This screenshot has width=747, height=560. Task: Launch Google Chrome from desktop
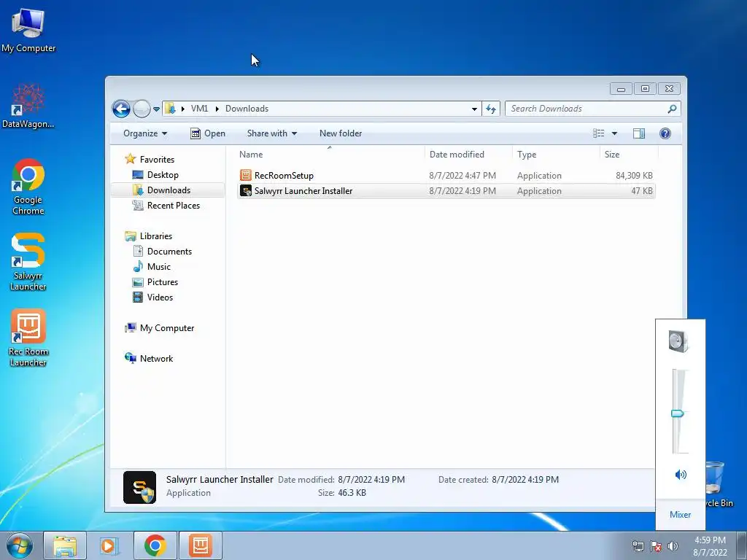tap(28, 187)
